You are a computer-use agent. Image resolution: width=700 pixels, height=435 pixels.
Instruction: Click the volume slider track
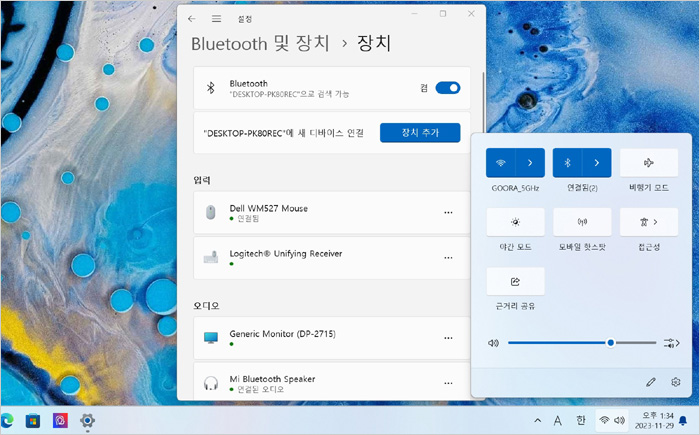[560, 343]
